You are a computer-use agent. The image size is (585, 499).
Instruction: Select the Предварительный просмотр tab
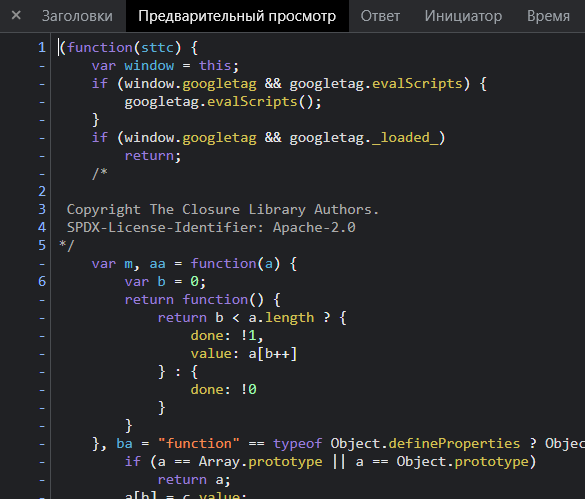coord(237,16)
